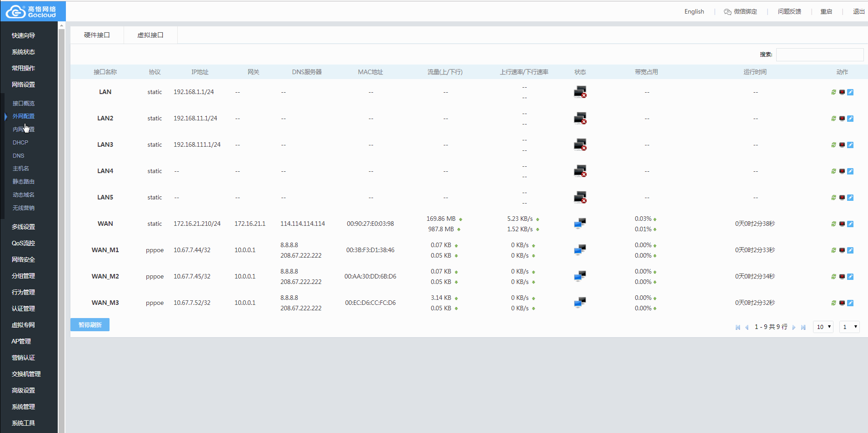
Task: Edit the LAN2 interface
Action: 850,119
